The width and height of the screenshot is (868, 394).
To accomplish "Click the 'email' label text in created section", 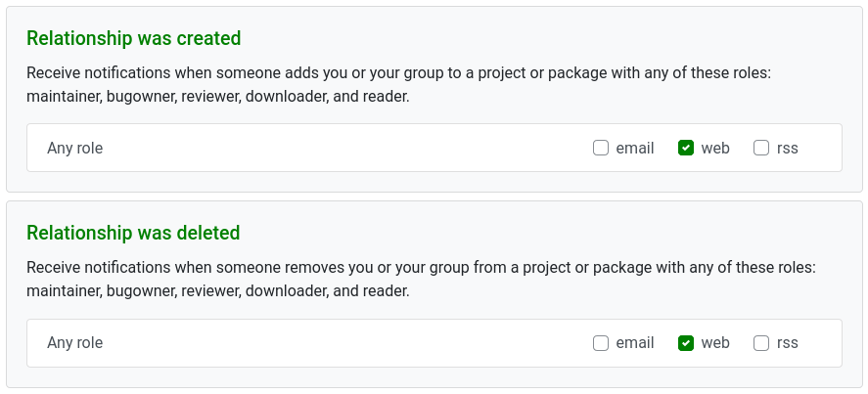I will tap(635, 149).
